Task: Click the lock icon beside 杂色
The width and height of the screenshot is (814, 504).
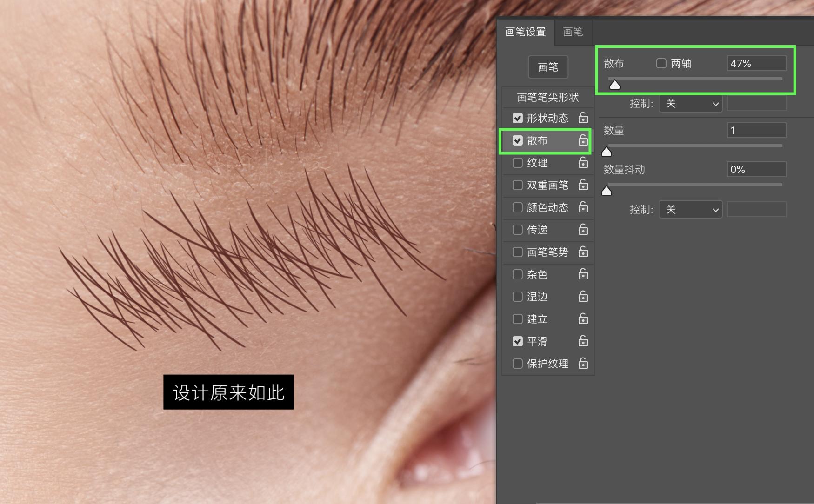Action: (583, 274)
